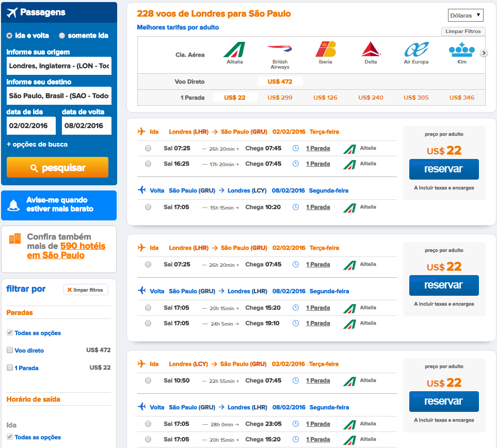The height and width of the screenshot is (448, 497).
Task: Select the 'ida e volta' radio option
Action: (9, 36)
